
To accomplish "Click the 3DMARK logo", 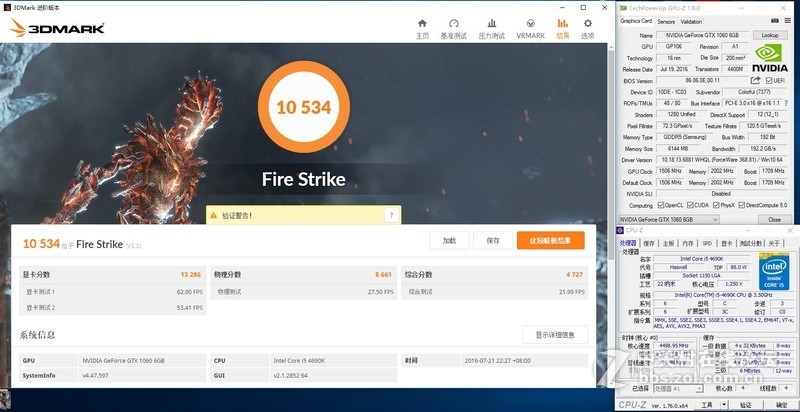I will pyautogui.click(x=57, y=28).
